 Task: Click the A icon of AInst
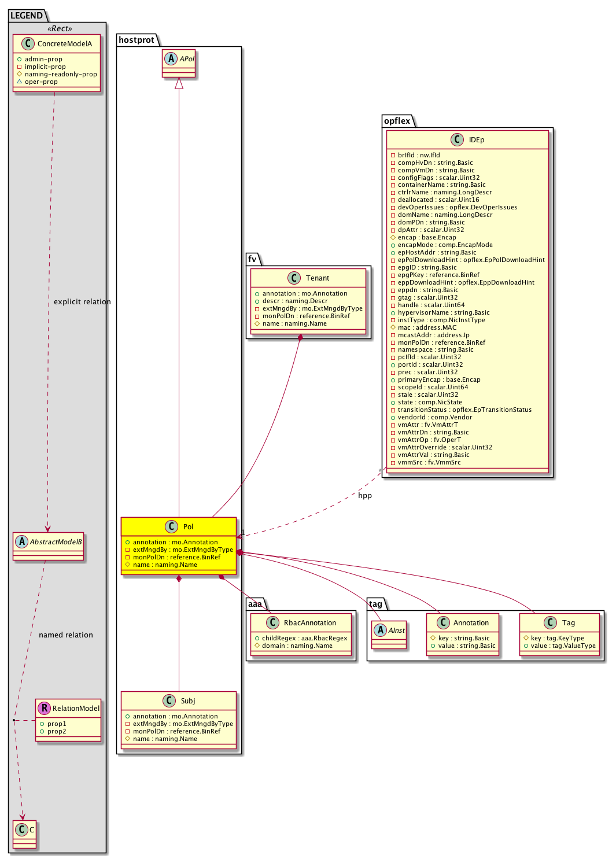click(x=381, y=631)
